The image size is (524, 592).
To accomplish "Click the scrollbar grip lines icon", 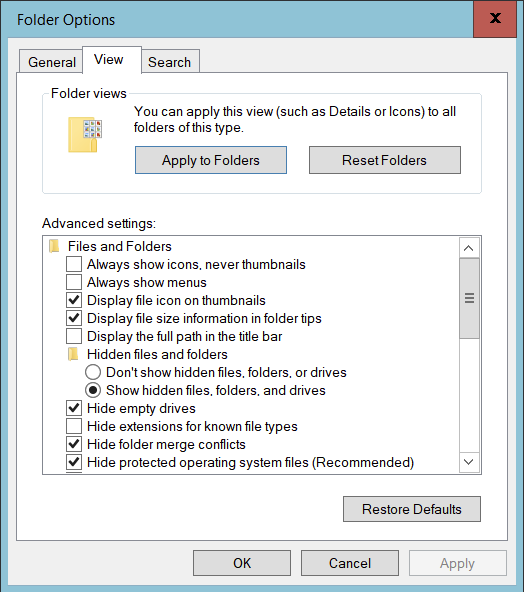I will click(469, 298).
